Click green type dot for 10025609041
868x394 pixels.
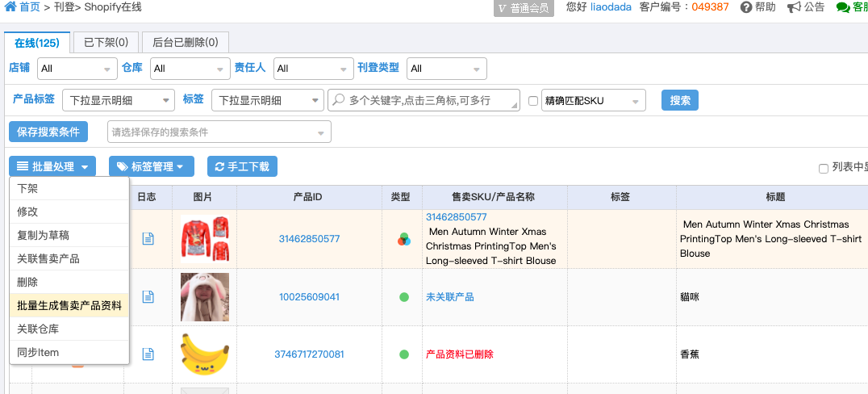pos(404,297)
